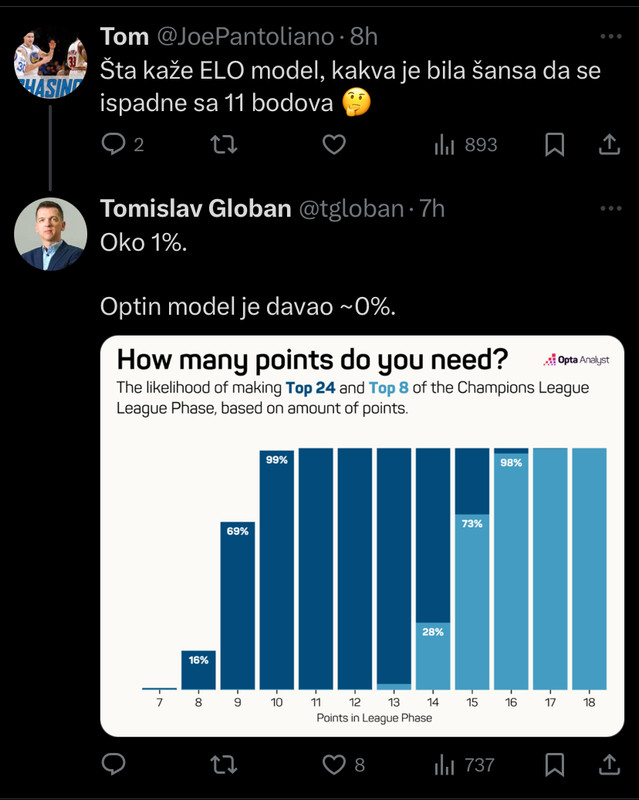Open more options on Tomislav Globan's tweet
This screenshot has height=800, width=639.
pos(610,208)
